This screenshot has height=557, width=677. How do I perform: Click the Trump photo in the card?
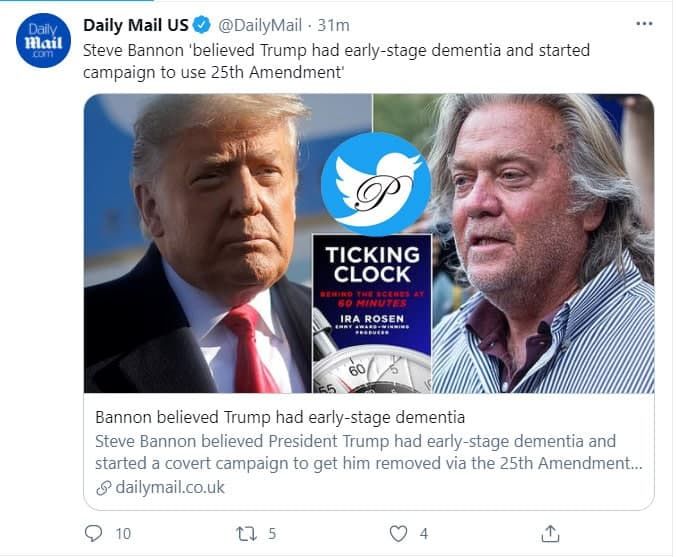pos(215,250)
